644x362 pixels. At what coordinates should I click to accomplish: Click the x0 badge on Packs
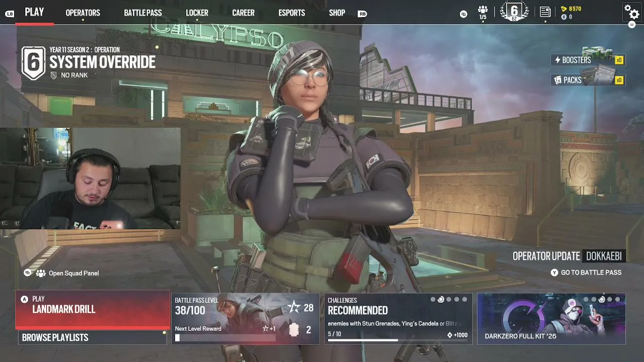click(x=619, y=80)
